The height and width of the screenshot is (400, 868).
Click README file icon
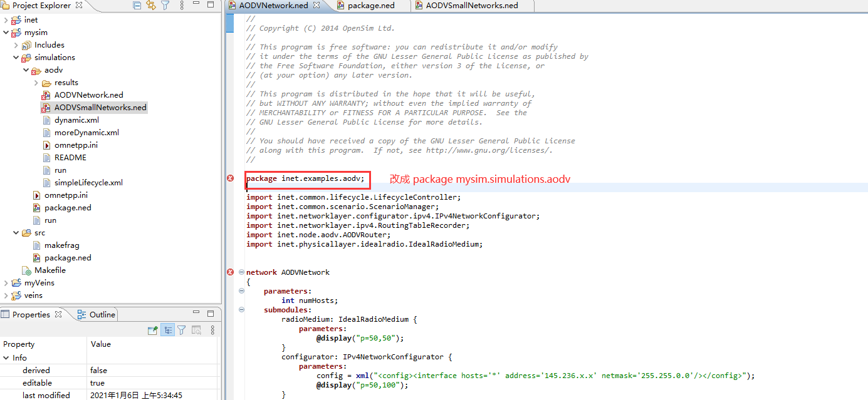[47, 158]
